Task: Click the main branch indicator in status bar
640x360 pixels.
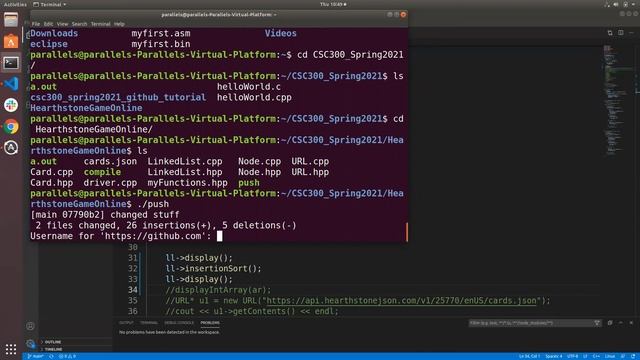Action: [x=36, y=356]
